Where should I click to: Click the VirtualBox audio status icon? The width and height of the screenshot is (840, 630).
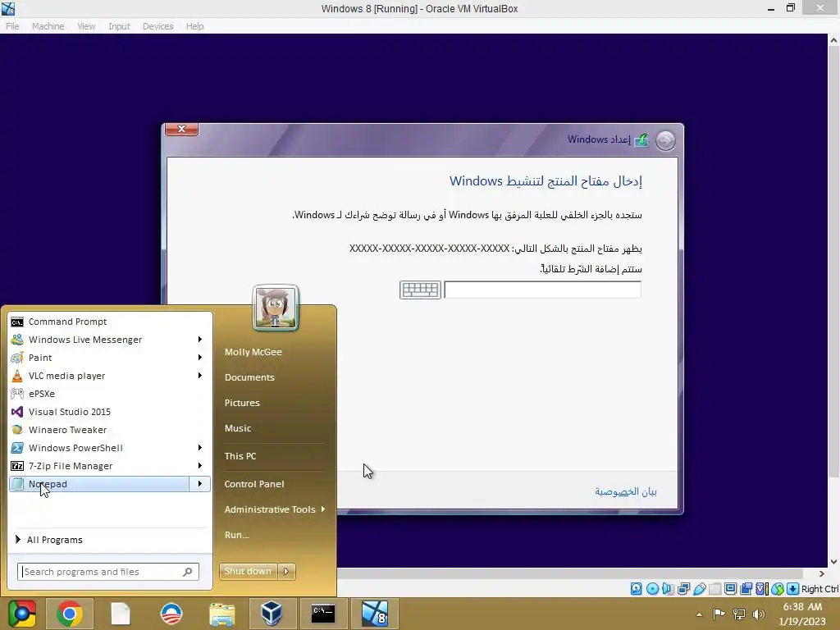668,589
